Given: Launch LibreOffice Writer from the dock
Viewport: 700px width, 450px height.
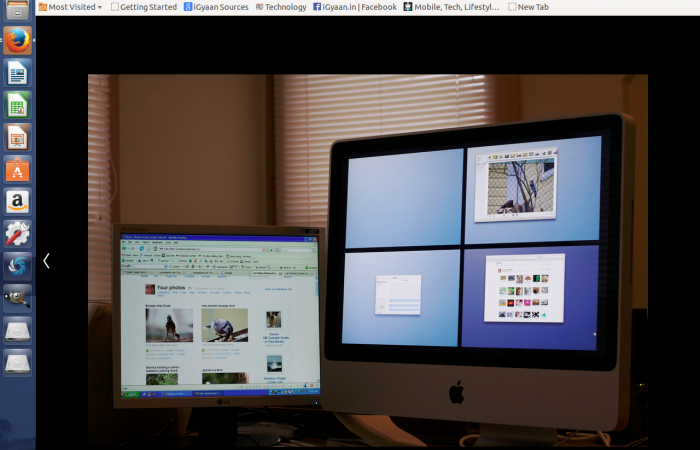Looking at the screenshot, I should click(17, 73).
